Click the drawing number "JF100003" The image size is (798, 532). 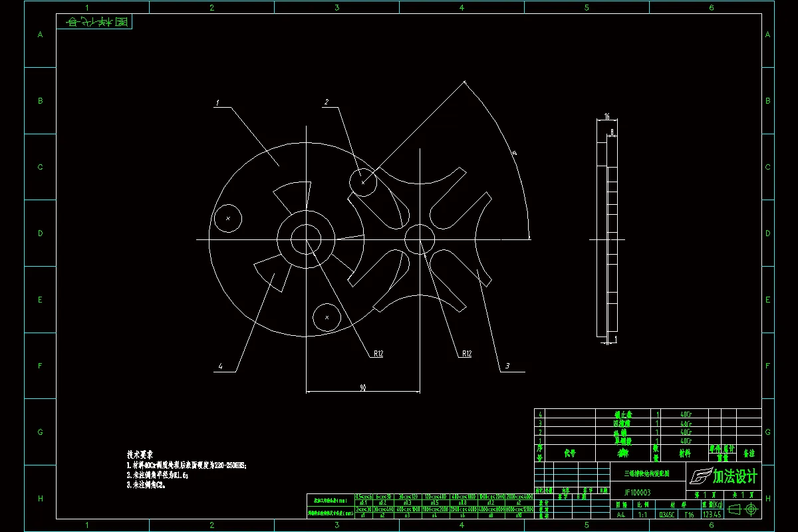click(x=637, y=493)
